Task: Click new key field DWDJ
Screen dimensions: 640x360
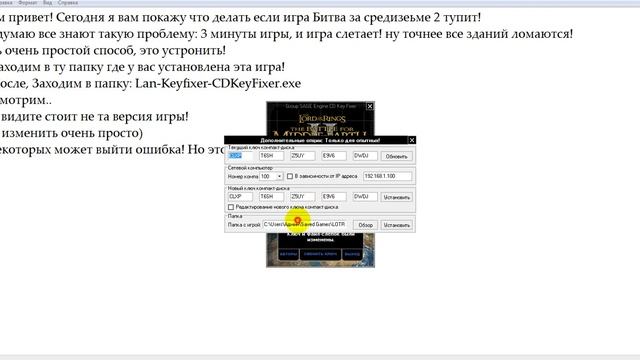Action: [x=365, y=196]
